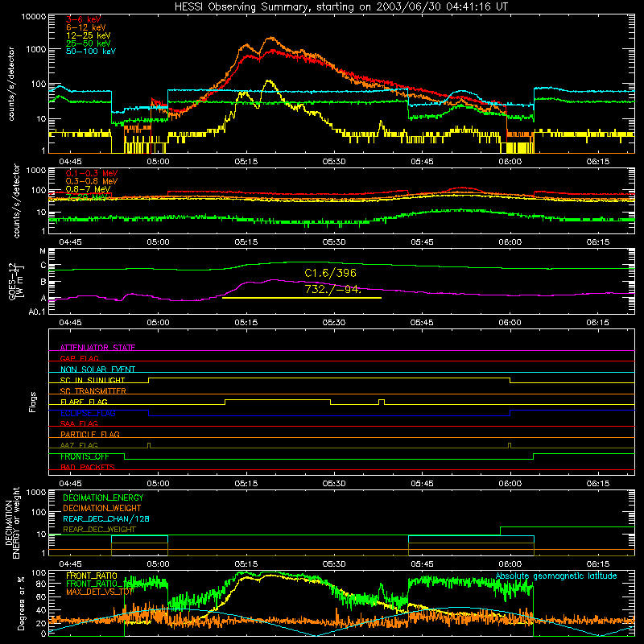This screenshot has height=644, width=644.
Task: Click the small flare flag pulse near 05:38
Action: tap(382, 402)
